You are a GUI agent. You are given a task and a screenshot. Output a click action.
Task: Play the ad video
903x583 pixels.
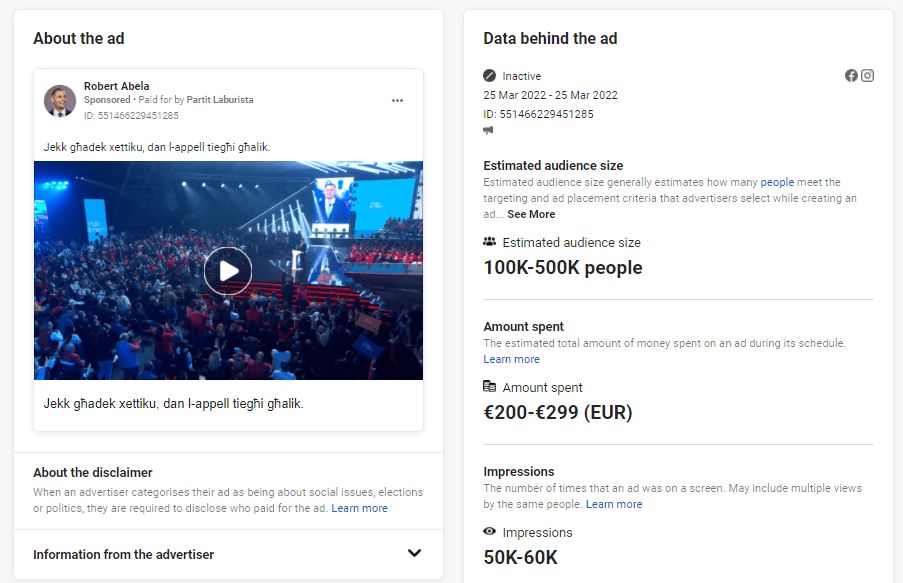228,270
